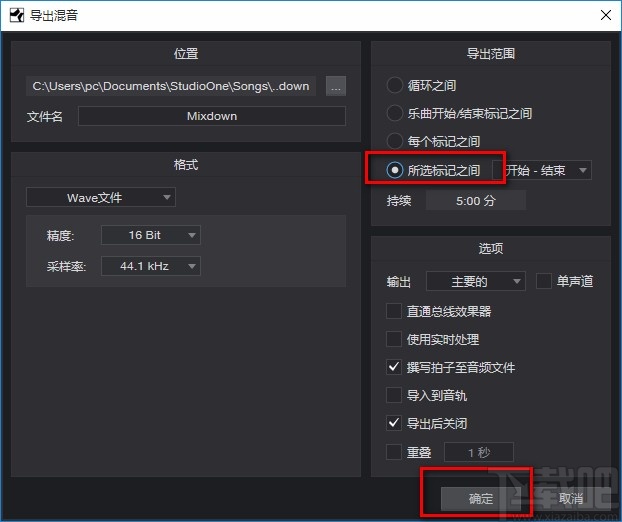Close the 导出混音 dialog
The image size is (622, 522).
coord(606,15)
